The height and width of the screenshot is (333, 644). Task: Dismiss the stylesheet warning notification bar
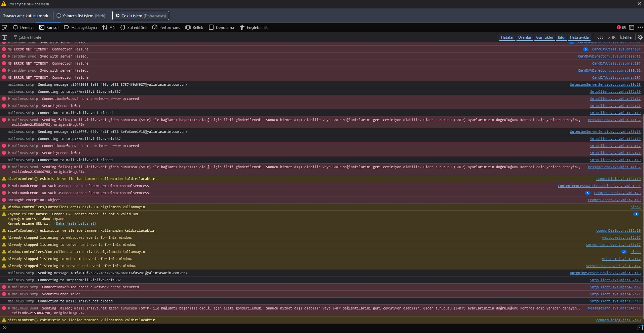click(x=639, y=4)
